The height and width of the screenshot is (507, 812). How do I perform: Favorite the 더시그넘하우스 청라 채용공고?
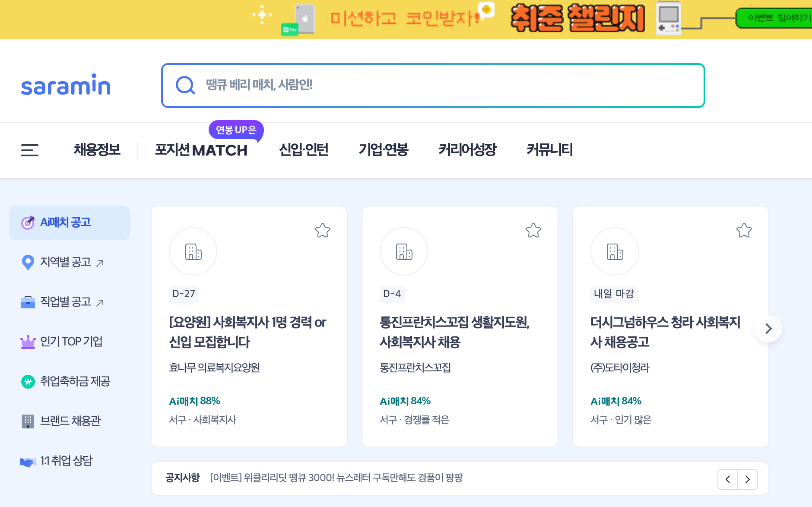(744, 231)
